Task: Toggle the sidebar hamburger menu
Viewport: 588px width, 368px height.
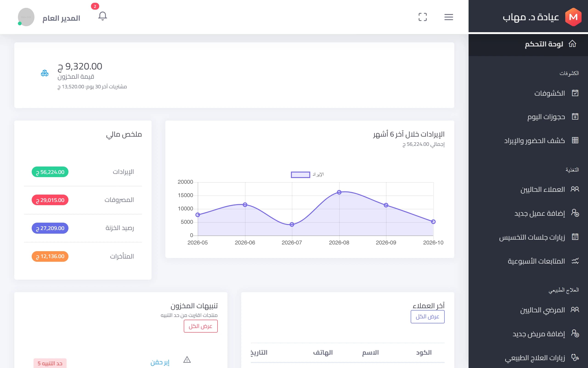Action: (x=449, y=17)
